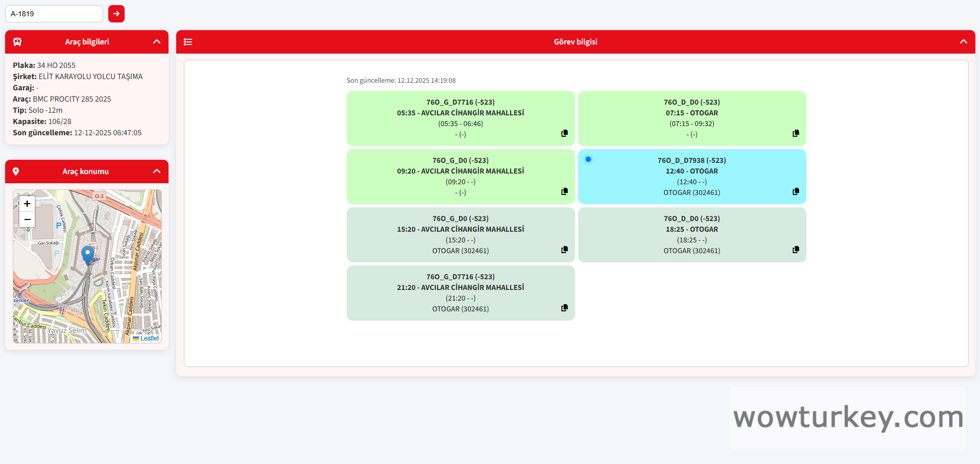Open the Leaflet attribution link

pos(149,338)
